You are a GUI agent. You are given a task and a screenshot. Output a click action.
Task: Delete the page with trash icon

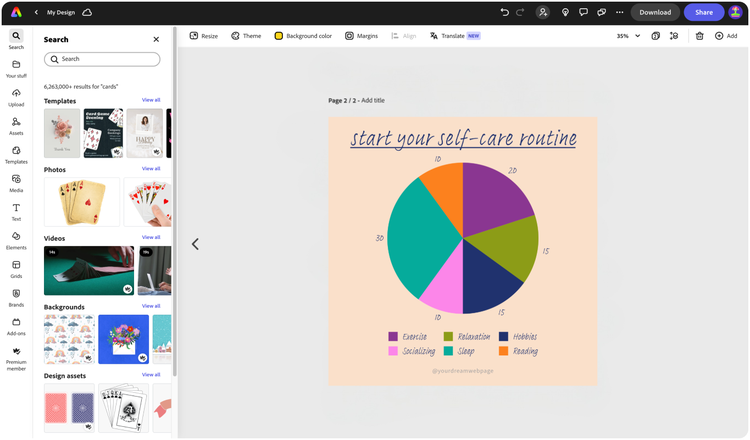point(699,36)
